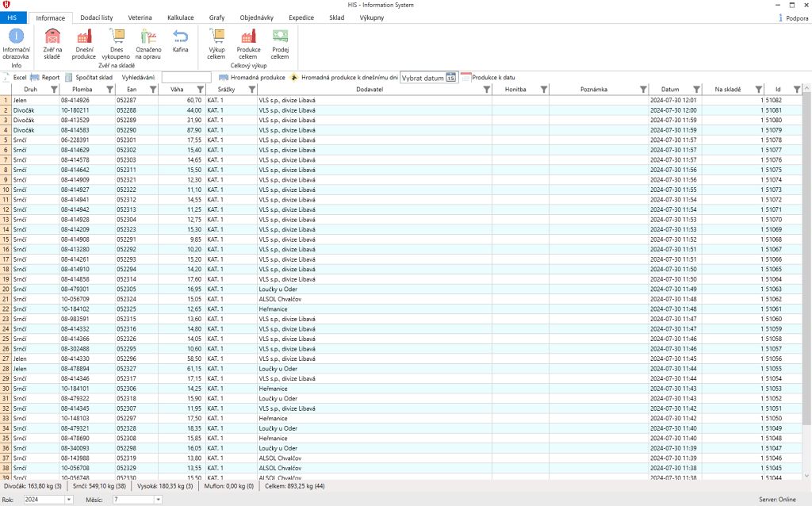Open the Veterina tab
This screenshot has width=812, height=506.
click(x=140, y=17)
